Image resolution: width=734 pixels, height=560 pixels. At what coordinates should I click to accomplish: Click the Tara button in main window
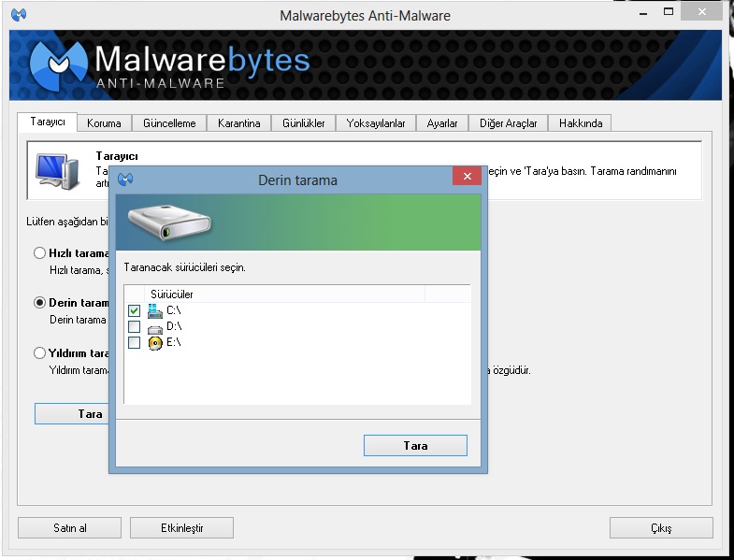[x=72, y=414]
